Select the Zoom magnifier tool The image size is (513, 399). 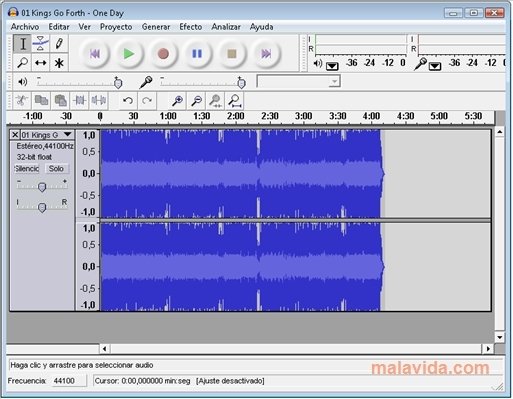22,62
